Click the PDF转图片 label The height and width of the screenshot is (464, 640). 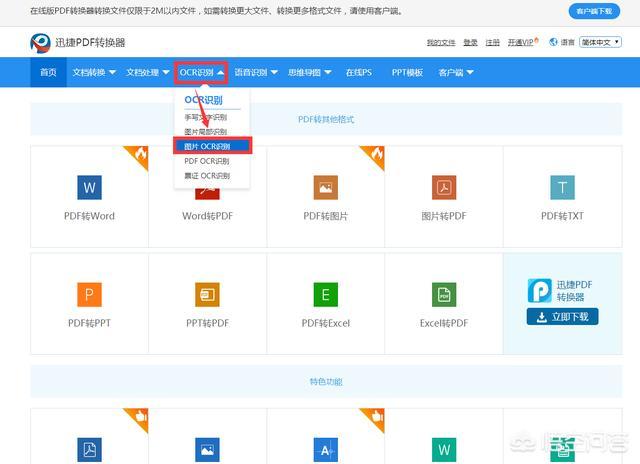click(x=326, y=216)
